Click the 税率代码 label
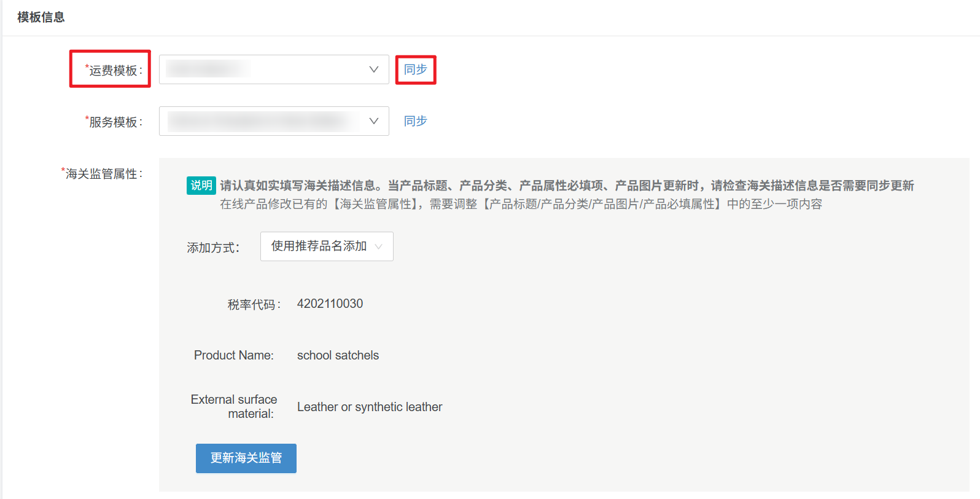Viewport: 980px width, 499px height. coord(254,304)
